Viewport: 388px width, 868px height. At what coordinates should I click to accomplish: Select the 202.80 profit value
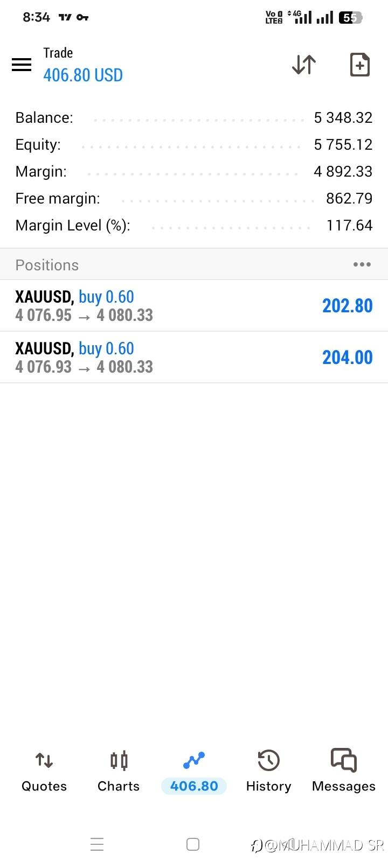(x=348, y=306)
